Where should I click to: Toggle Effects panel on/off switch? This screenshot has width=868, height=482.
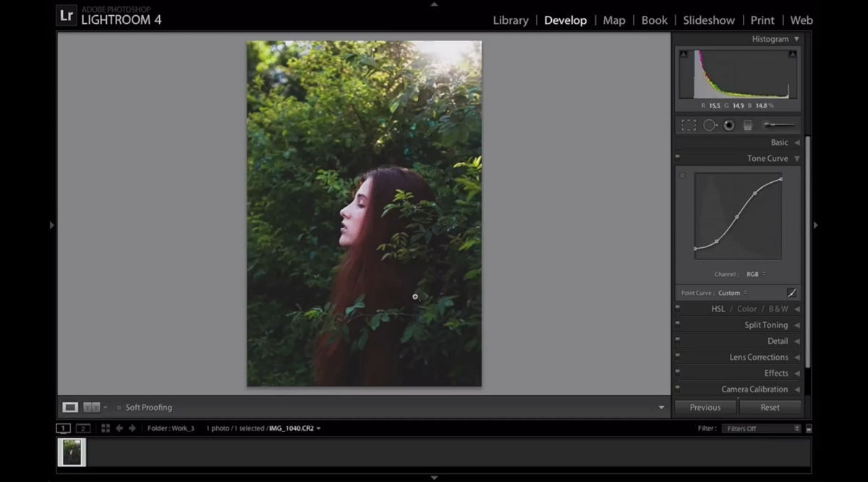678,371
